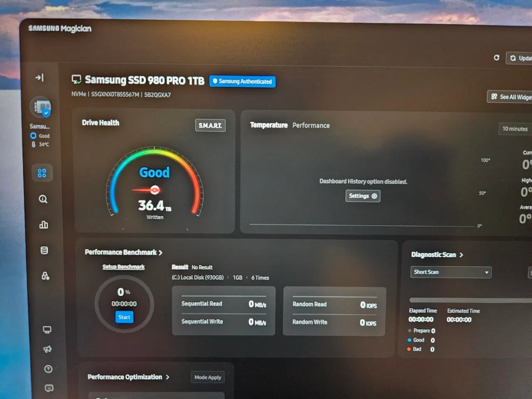
Task: Click the Update button
Action: (520, 58)
